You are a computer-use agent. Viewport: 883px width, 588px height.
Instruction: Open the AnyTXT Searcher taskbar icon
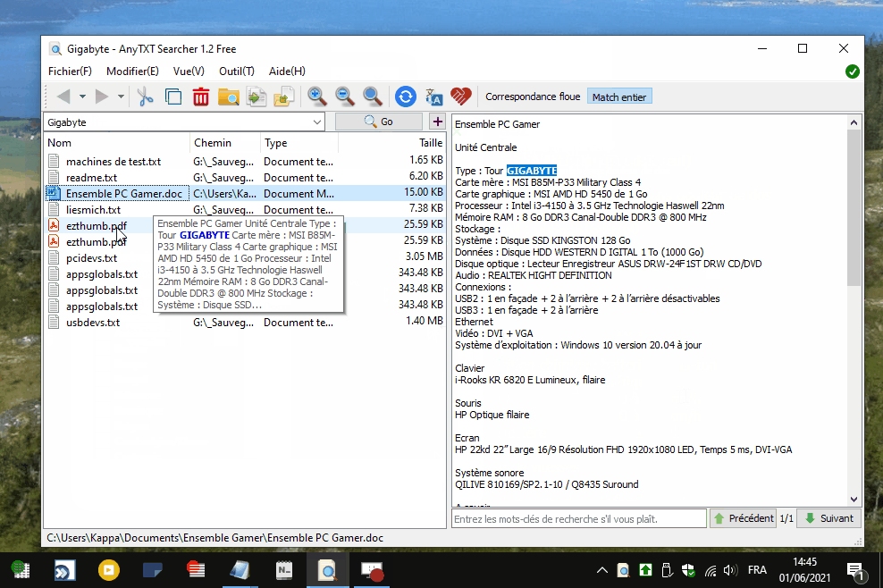coord(327,570)
